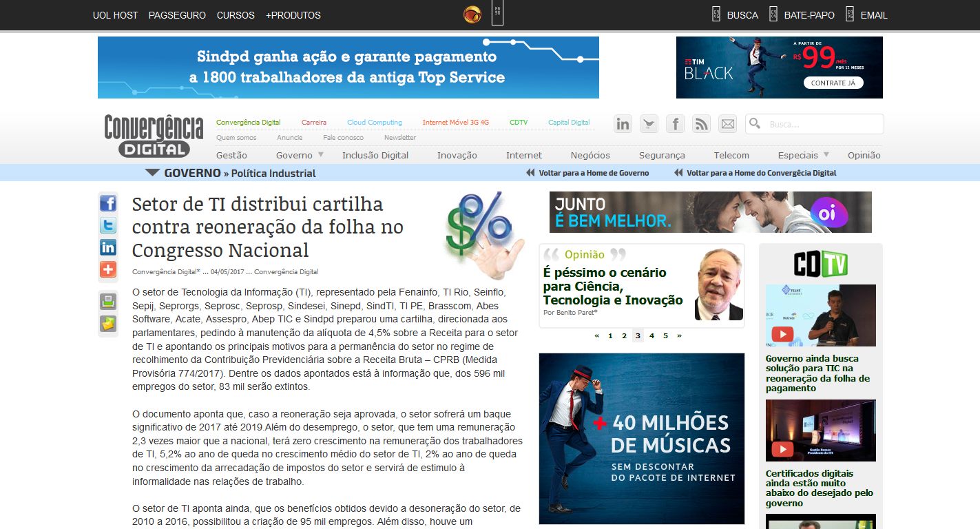The width and height of the screenshot is (980, 529).
Task: Open the Inovação menu item
Action: click(x=457, y=156)
